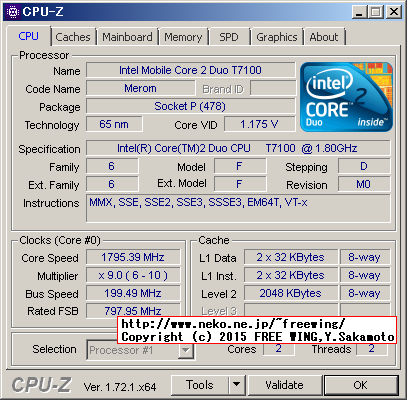407x400 pixels.
Task: Click the Family value field
Action: point(112,166)
